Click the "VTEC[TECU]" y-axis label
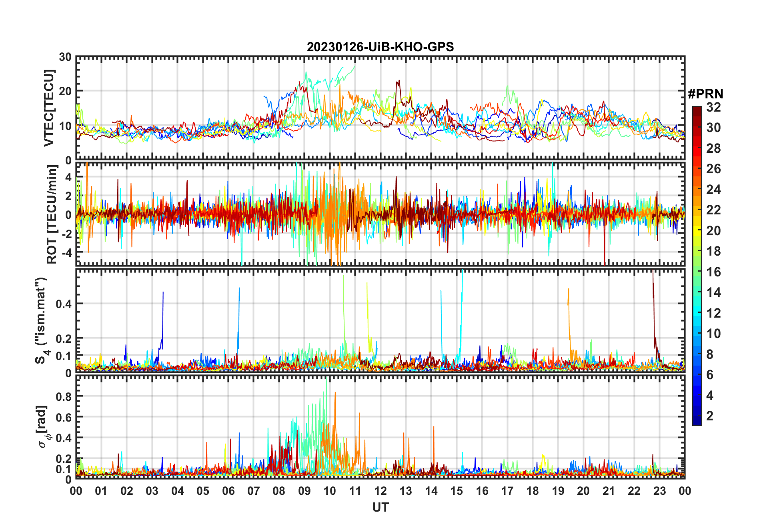Viewport: 761px width, 532px height. pos(48,108)
